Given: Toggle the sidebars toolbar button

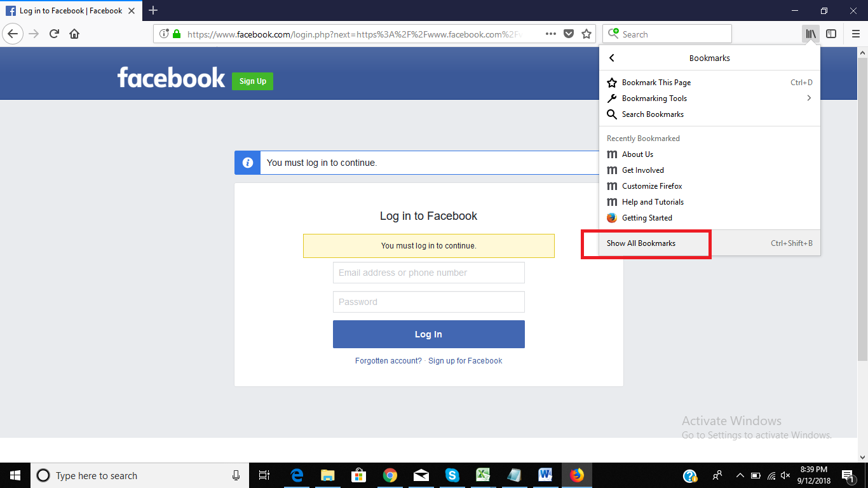Looking at the screenshot, I should coord(831,34).
